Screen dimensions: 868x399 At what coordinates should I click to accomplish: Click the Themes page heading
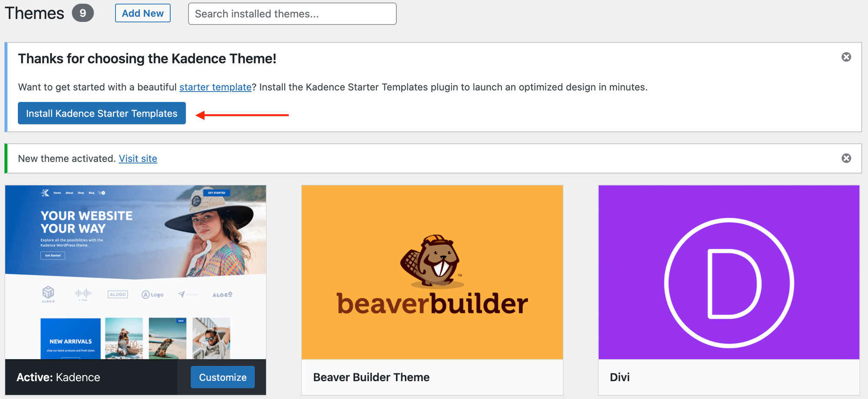click(35, 13)
